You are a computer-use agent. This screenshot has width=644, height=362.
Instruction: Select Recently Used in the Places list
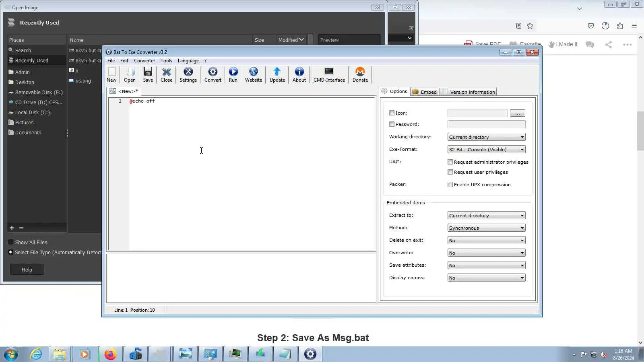coord(37,60)
